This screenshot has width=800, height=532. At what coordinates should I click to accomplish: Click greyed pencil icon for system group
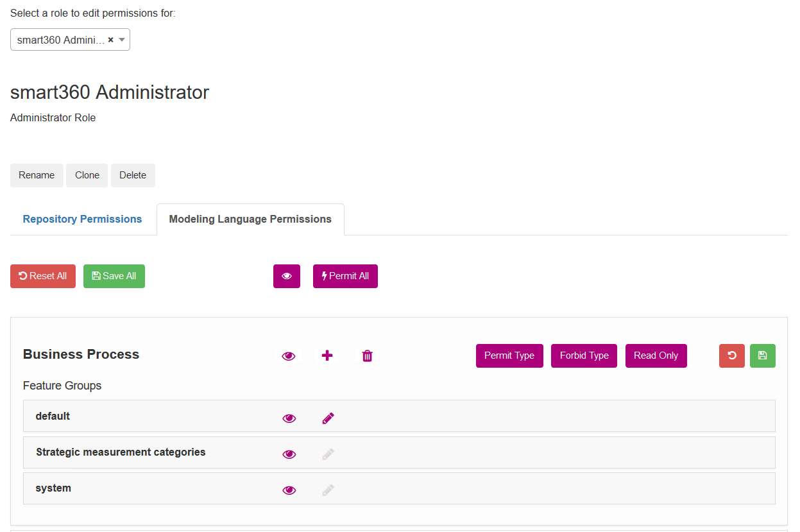328,490
